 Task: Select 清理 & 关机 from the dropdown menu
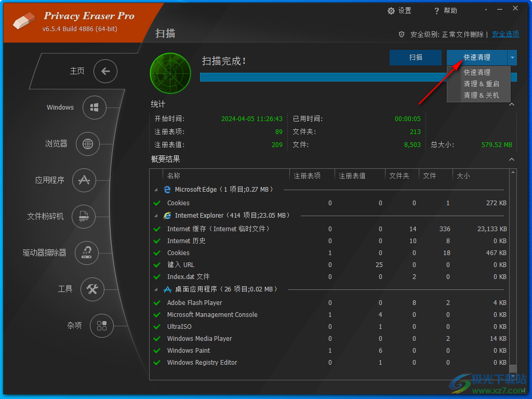[x=478, y=95]
